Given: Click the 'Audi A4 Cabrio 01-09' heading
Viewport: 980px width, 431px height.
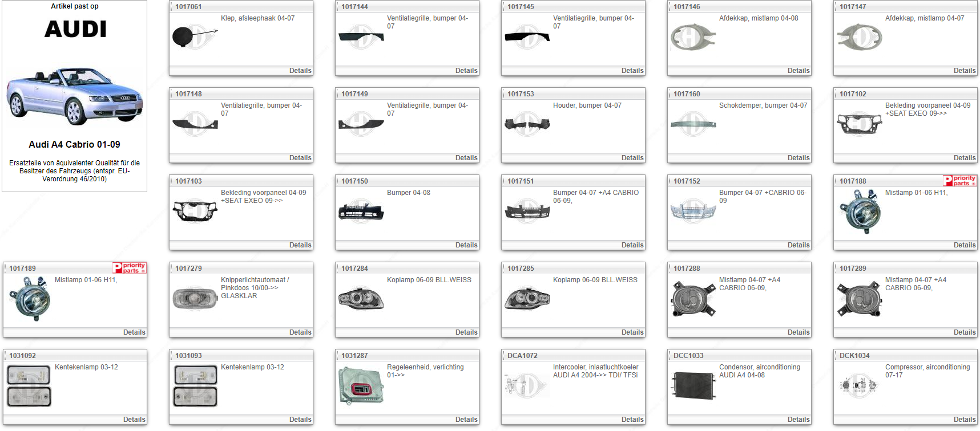Looking at the screenshot, I should click(x=74, y=145).
